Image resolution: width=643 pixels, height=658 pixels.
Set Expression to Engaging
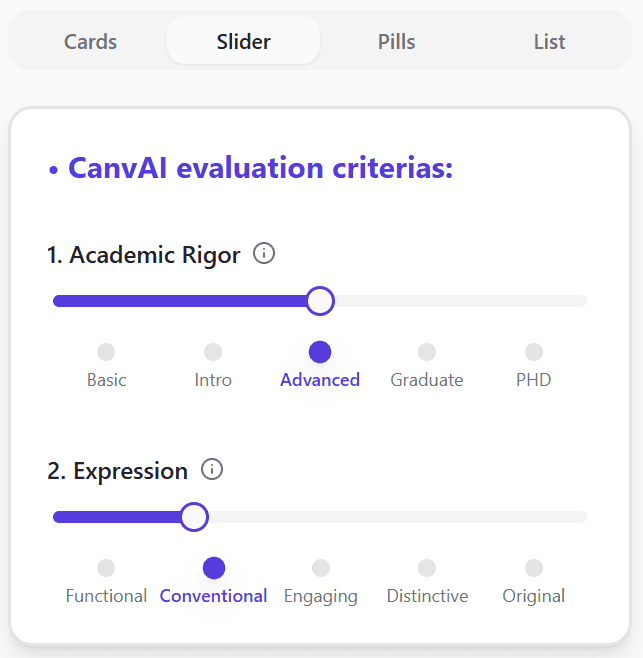pyautogui.click(x=320, y=568)
